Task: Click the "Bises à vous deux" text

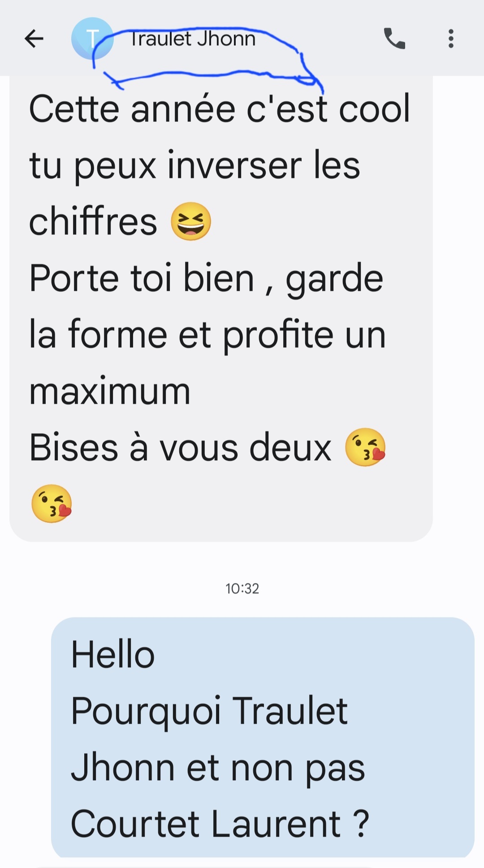Action: pos(180,447)
